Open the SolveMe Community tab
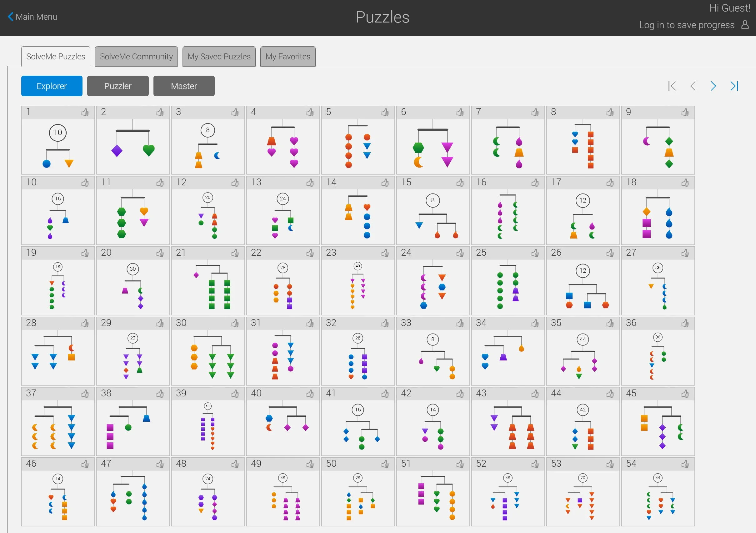The width and height of the screenshot is (756, 533). coord(136,57)
